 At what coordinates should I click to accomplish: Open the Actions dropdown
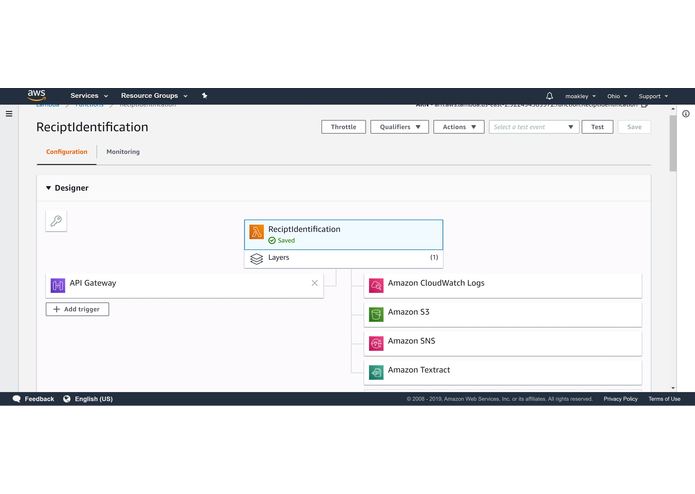[x=459, y=127]
